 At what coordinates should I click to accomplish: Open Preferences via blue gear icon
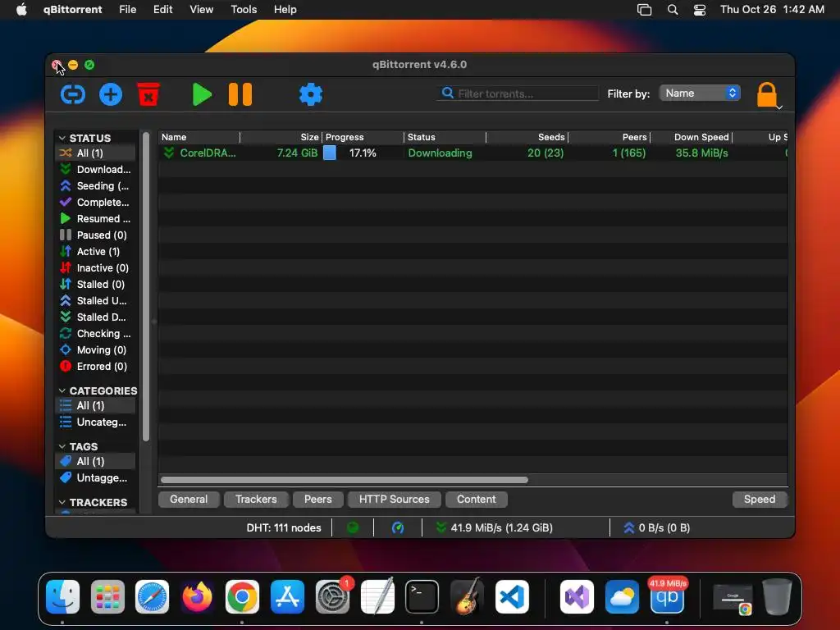tap(310, 95)
